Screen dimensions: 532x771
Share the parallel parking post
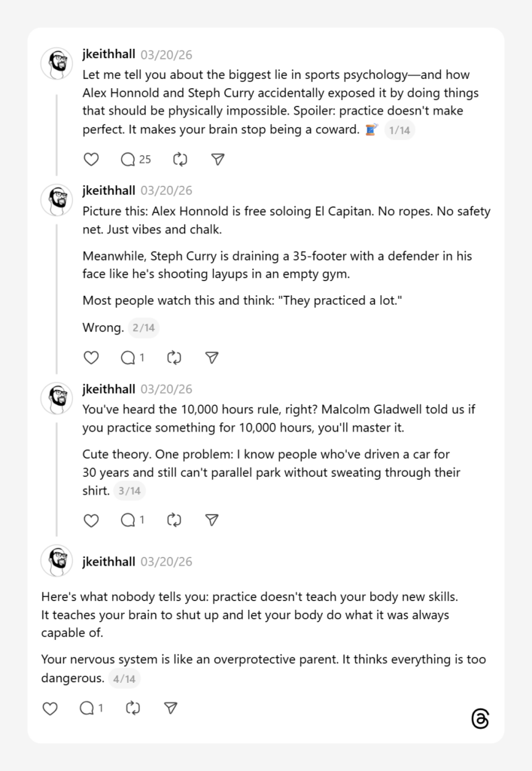[212, 520]
